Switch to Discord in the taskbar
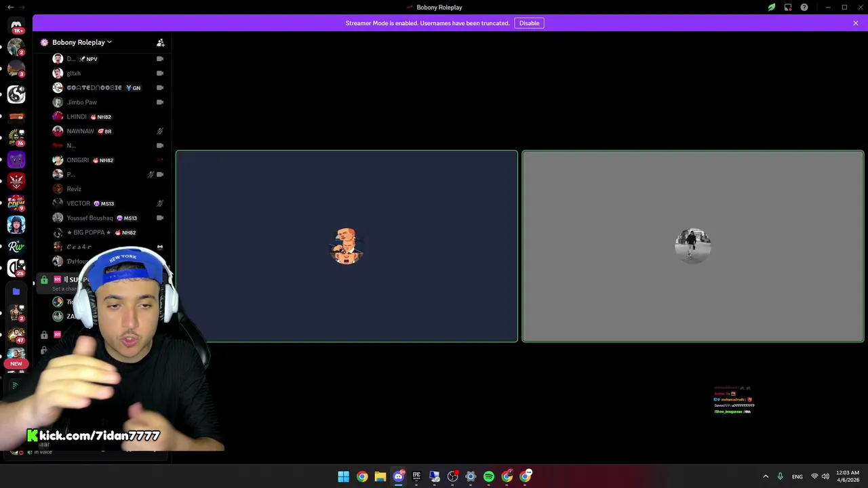The height and width of the screenshot is (488, 868). (399, 476)
